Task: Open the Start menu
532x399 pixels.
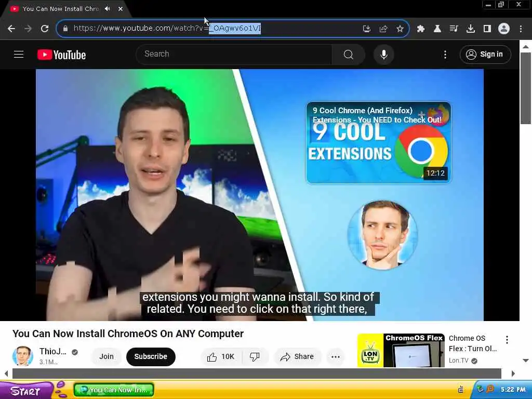Action: click(25, 391)
